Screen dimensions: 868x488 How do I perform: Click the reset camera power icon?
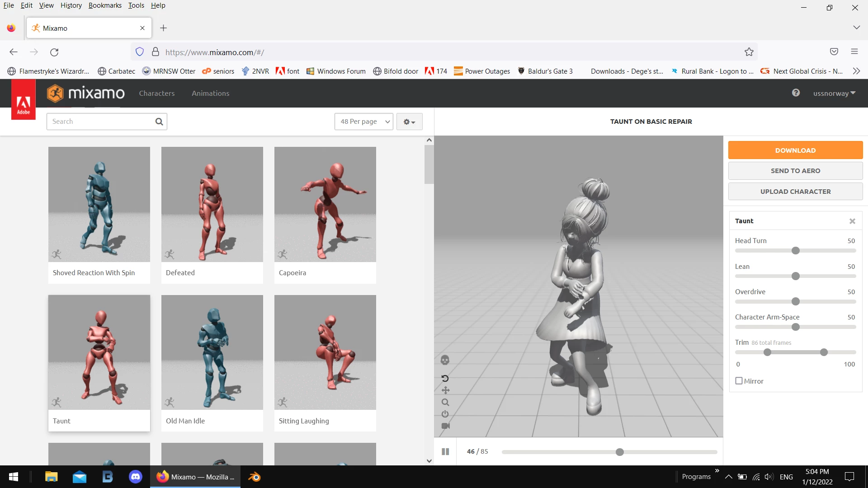[445, 414]
